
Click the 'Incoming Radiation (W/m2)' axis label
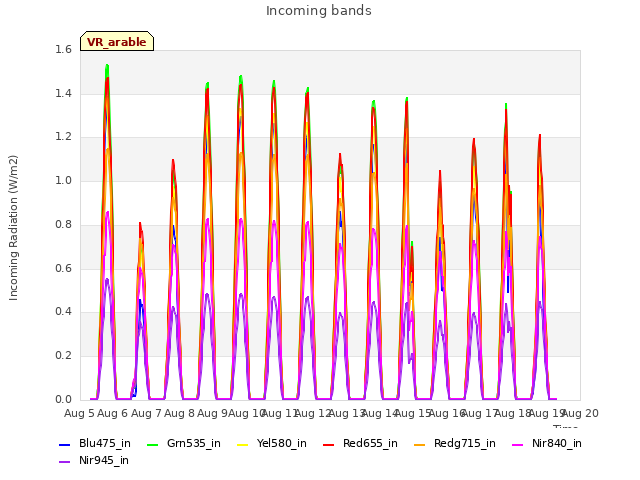click(x=13, y=228)
